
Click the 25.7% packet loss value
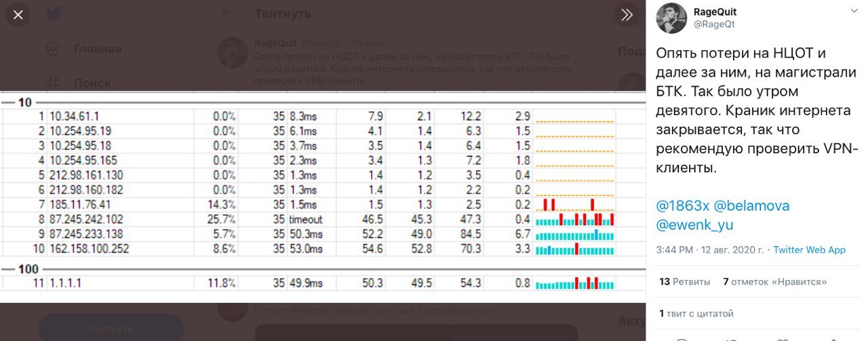click(222, 220)
